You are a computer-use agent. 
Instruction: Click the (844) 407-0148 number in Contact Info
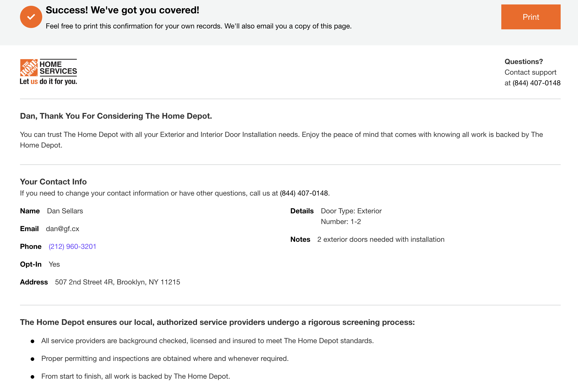pyautogui.click(x=304, y=193)
